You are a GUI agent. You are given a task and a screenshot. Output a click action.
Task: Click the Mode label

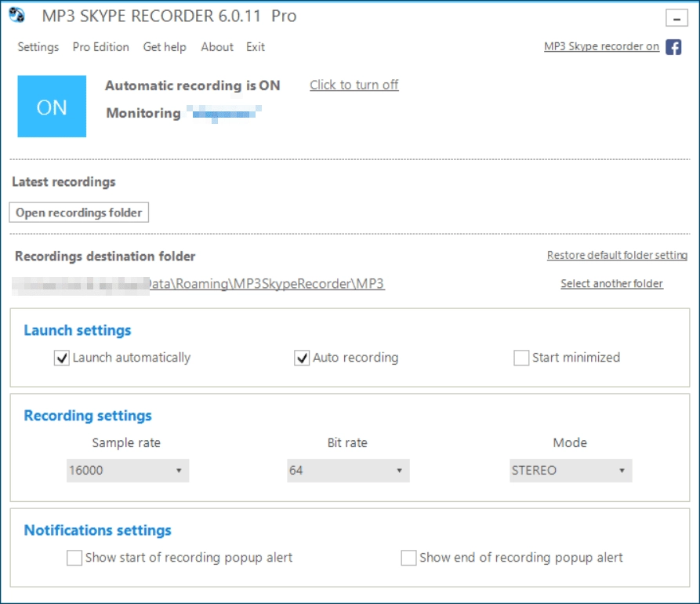570,442
